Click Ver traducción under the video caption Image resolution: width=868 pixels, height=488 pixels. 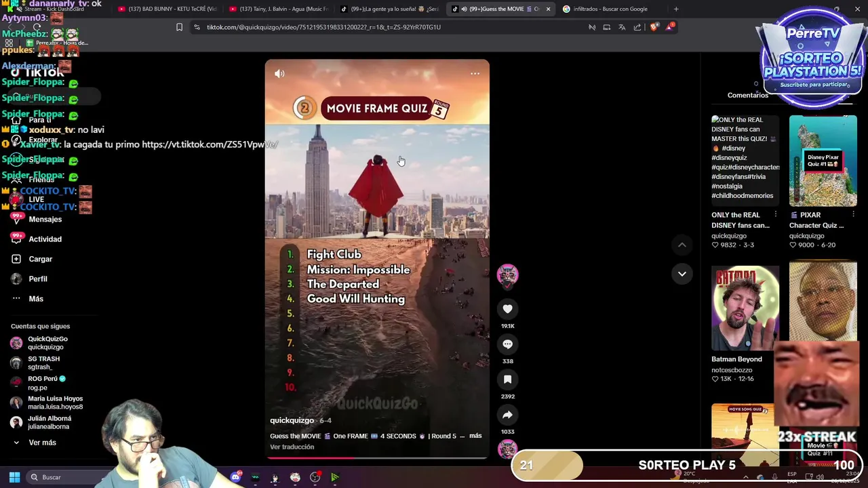point(292,447)
